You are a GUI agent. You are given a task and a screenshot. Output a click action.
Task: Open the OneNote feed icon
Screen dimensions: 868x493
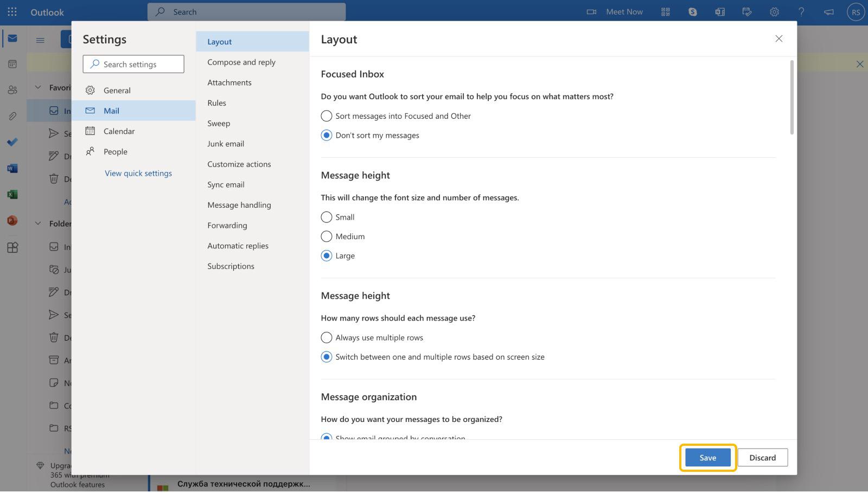click(719, 11)
